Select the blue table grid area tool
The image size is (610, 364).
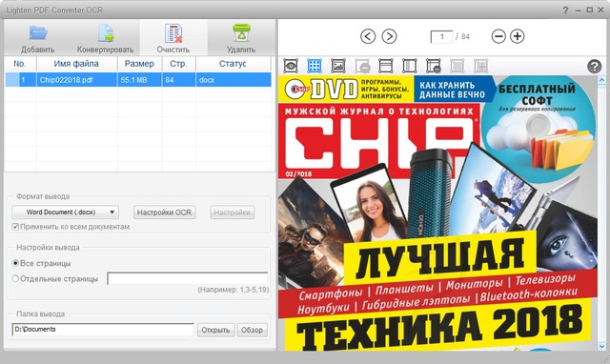315,66
